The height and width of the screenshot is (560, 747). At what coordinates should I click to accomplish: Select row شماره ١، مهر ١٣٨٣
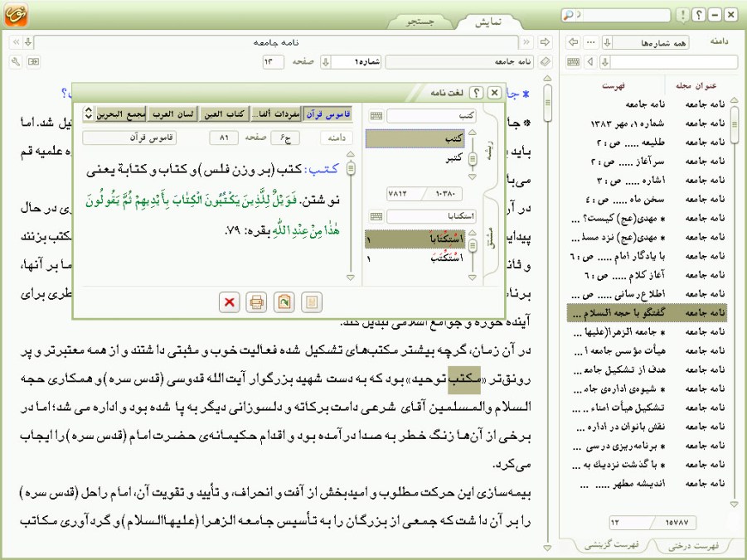point(648,123)
